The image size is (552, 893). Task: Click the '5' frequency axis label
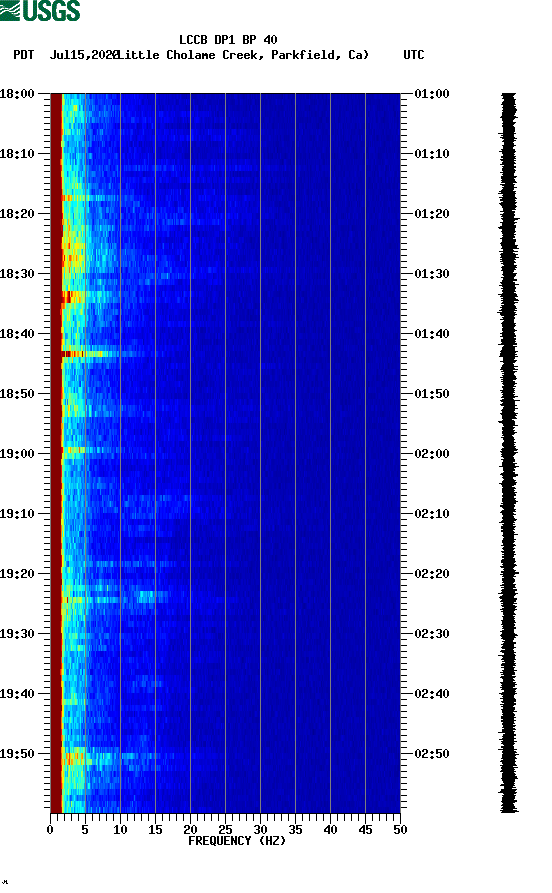85,830
